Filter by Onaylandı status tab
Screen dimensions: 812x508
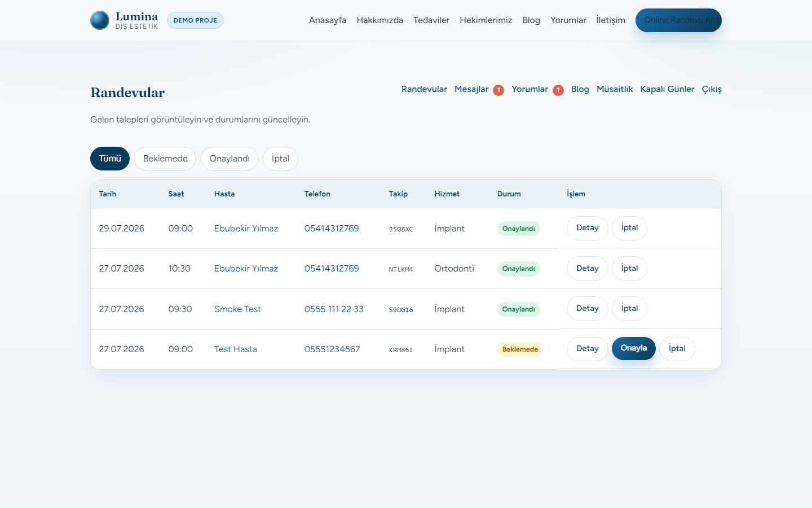(x=230, y=159)
